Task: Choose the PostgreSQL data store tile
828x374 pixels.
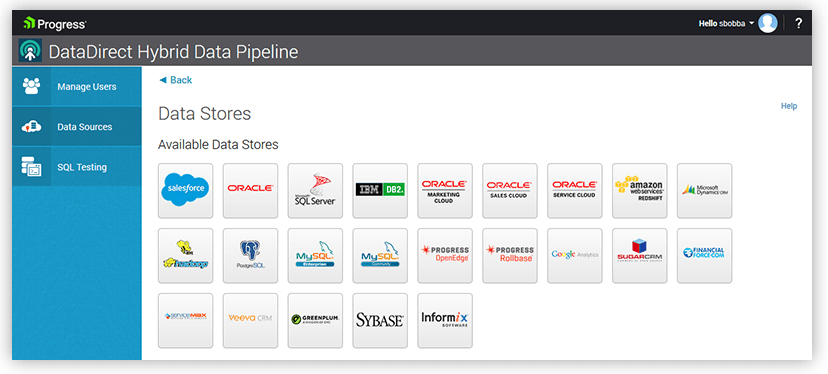Action: [x=250, y=256]
